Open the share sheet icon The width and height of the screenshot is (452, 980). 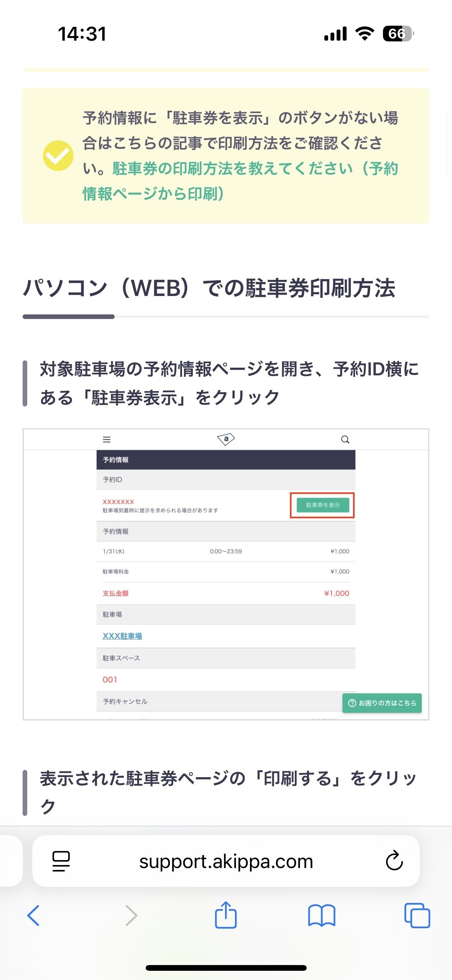pos(226,914)
